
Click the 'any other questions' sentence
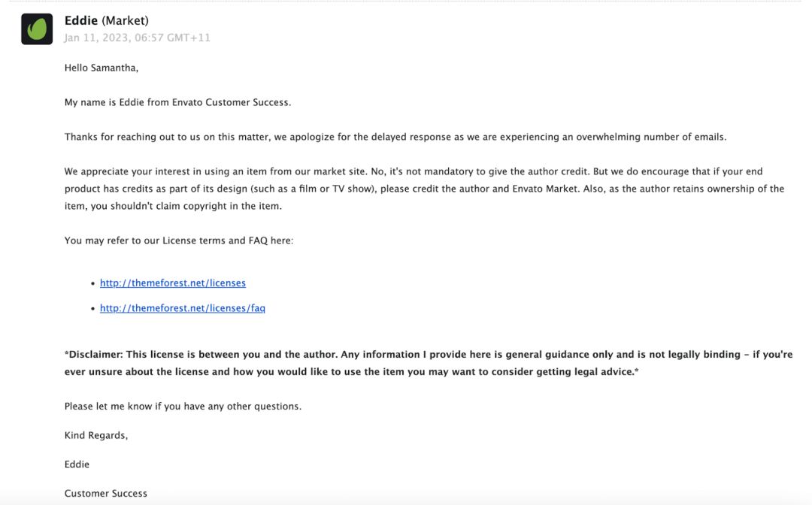point(183,406)
